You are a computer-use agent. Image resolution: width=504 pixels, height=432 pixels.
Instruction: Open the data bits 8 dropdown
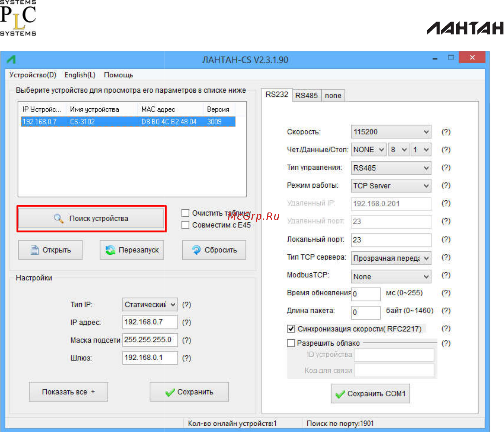(x=398, y=150)
